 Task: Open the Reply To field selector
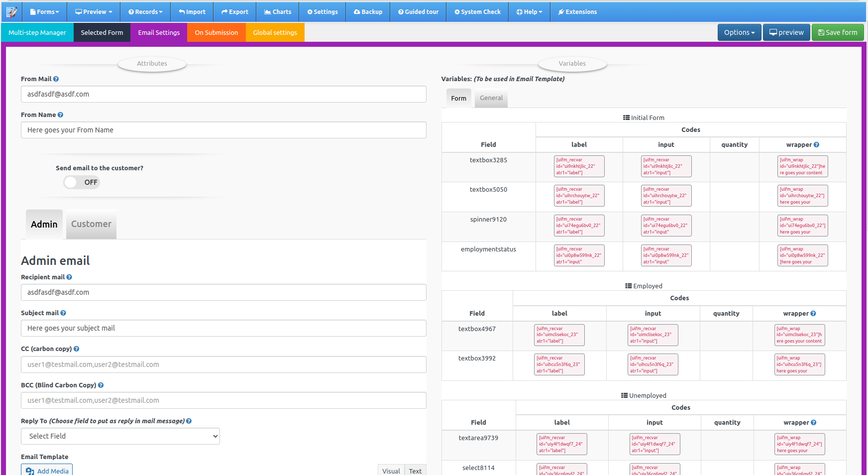120,436
